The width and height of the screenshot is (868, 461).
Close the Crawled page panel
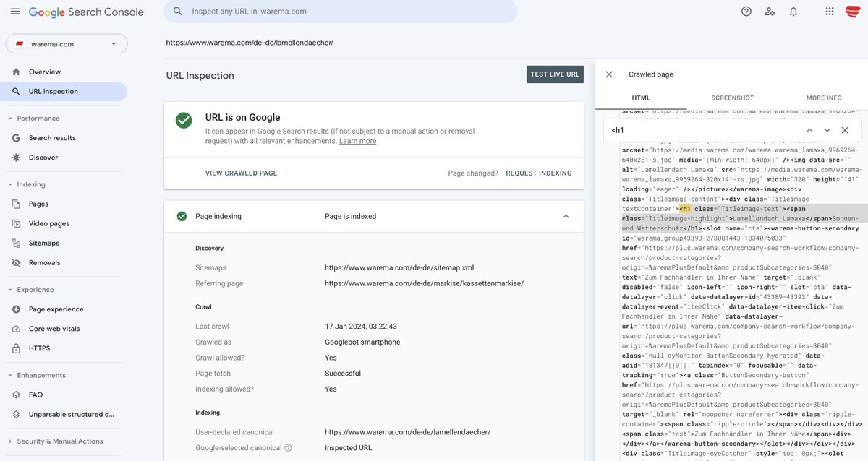609,74
